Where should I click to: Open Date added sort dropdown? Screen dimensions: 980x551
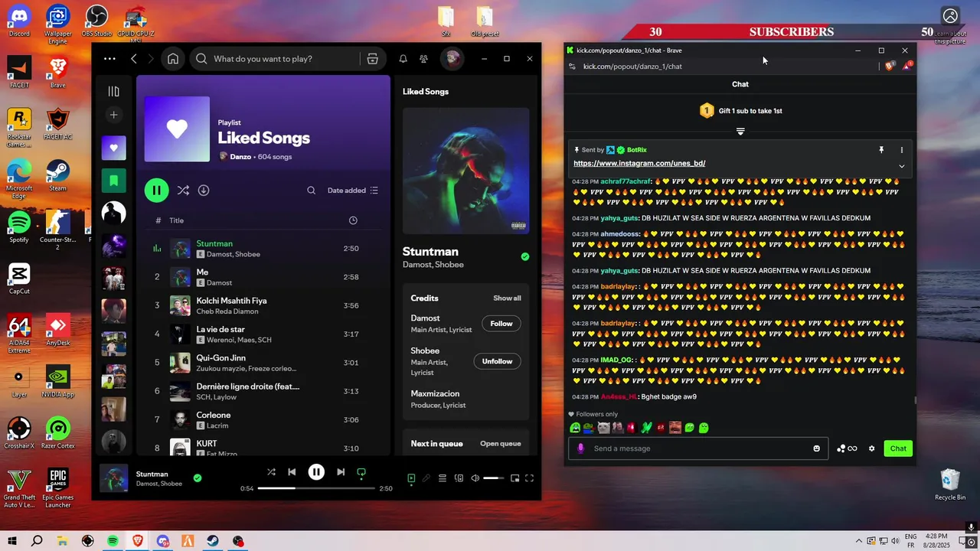click(353, 191)
